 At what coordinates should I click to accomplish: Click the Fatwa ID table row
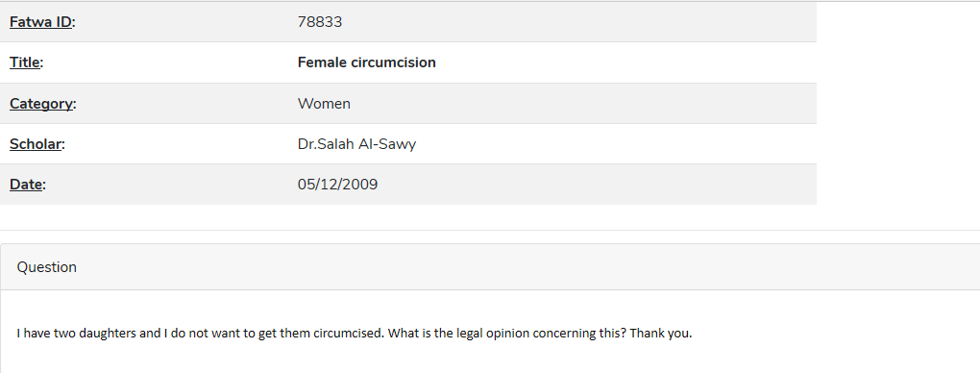tap(408, 22)
